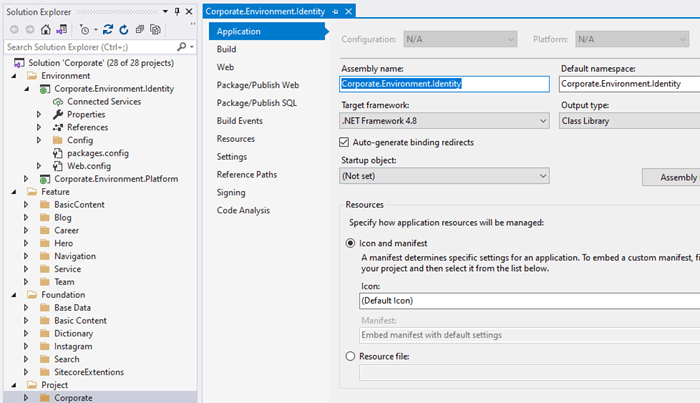Click the References node icon
Image resolution: width=700 pixels, height=403 pixels.
click(x=58, y=128)
